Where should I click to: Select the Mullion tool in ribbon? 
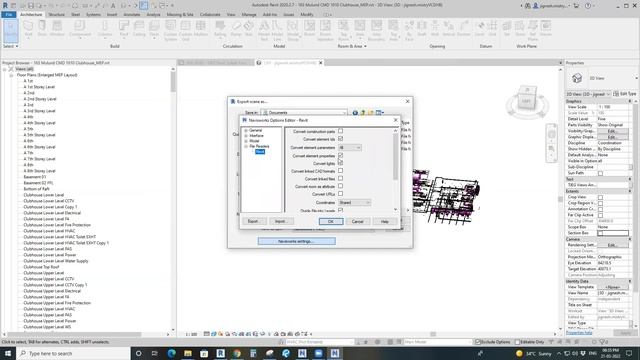[x=200, y=29]
